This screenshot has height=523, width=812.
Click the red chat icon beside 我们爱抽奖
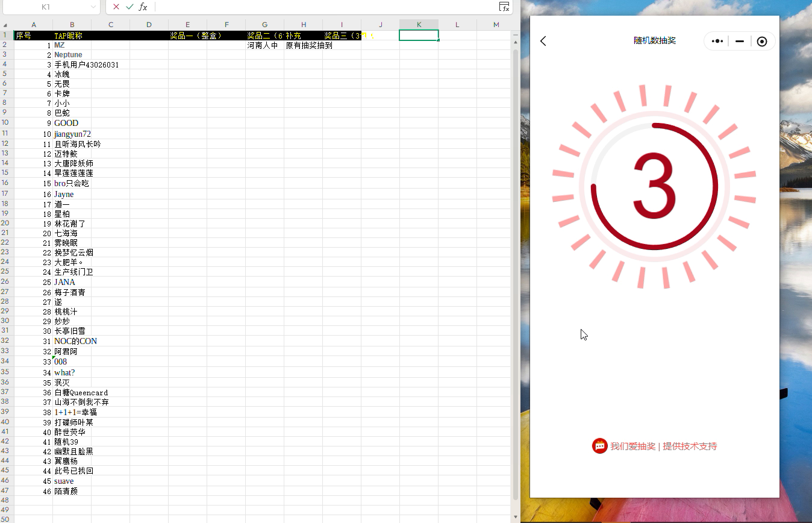click(x=599, y=446)
